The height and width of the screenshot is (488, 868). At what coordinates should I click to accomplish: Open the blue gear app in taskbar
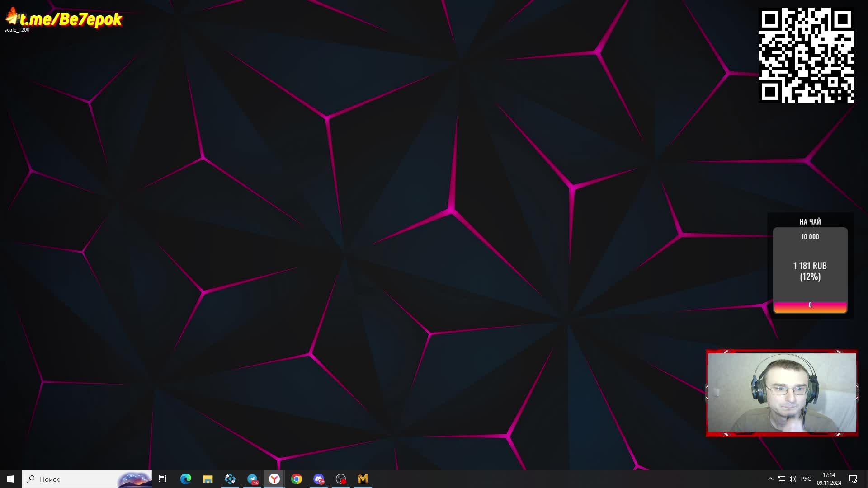click(230, 479)
